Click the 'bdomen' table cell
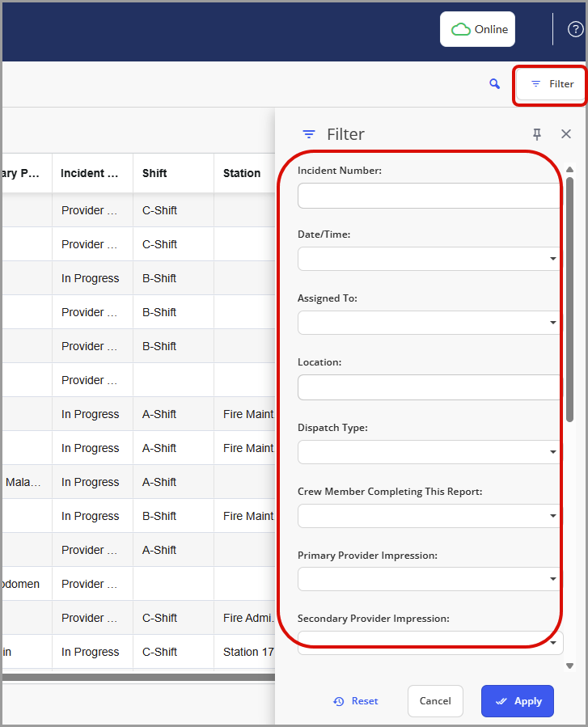 point(27,584)
